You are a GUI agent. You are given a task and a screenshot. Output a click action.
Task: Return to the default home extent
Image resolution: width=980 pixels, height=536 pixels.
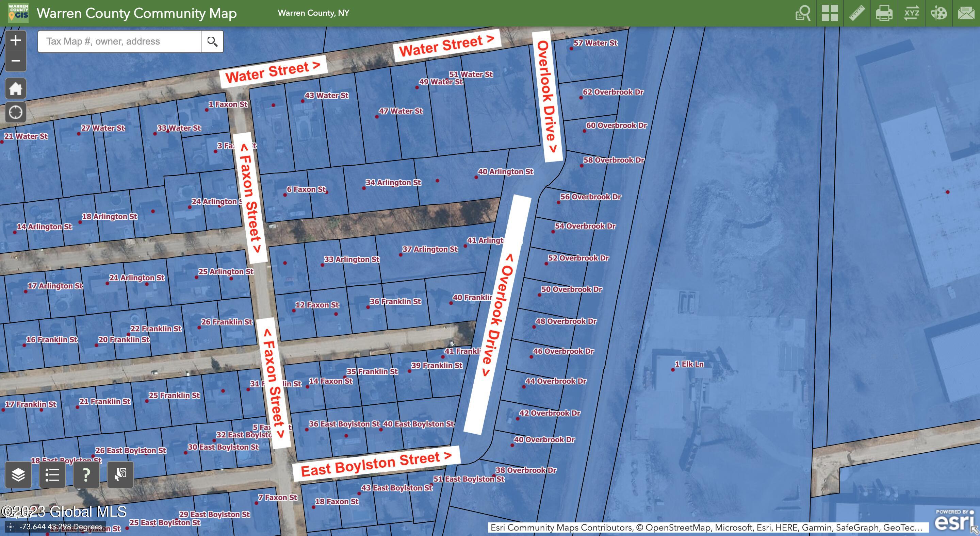pos(16,88)
